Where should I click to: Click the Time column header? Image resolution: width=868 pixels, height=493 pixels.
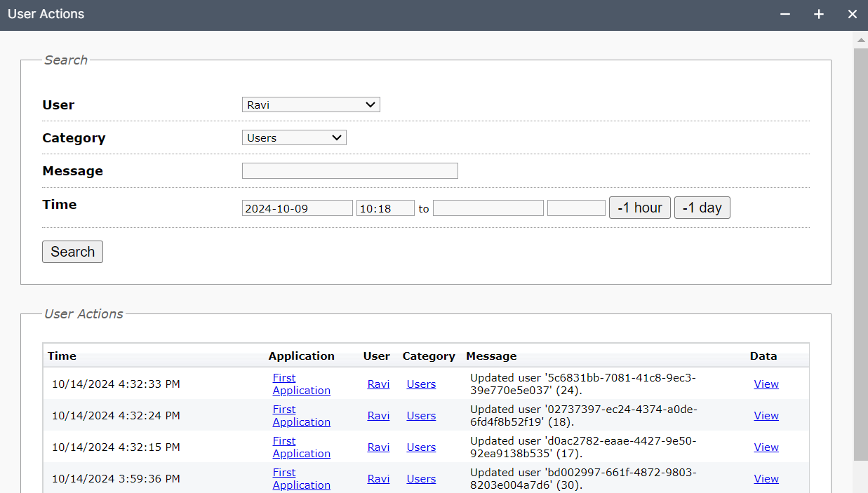(x=62, y=356)
